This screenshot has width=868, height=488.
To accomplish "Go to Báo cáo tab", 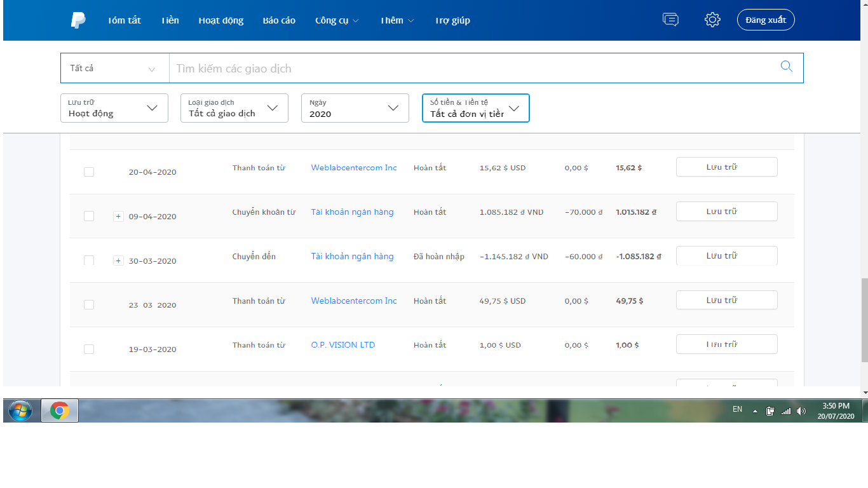I will click(279, 20).
